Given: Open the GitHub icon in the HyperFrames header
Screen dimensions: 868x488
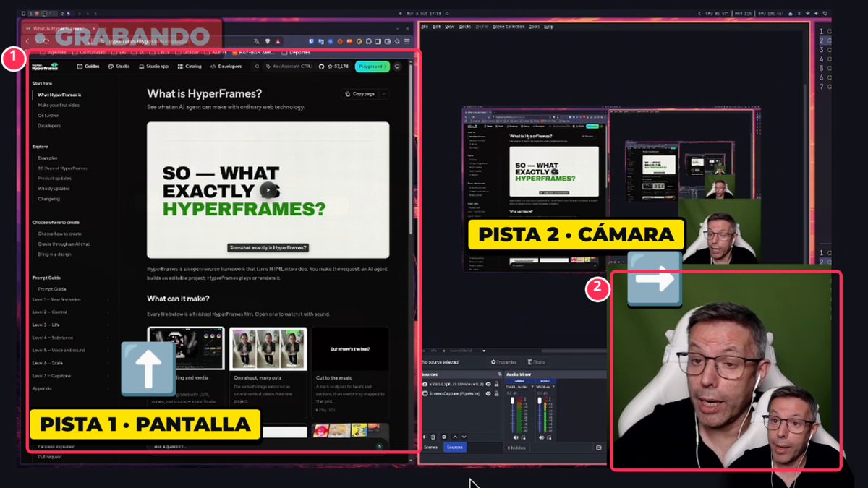Looking at the screenshot, I should click(x=321, y=67).
